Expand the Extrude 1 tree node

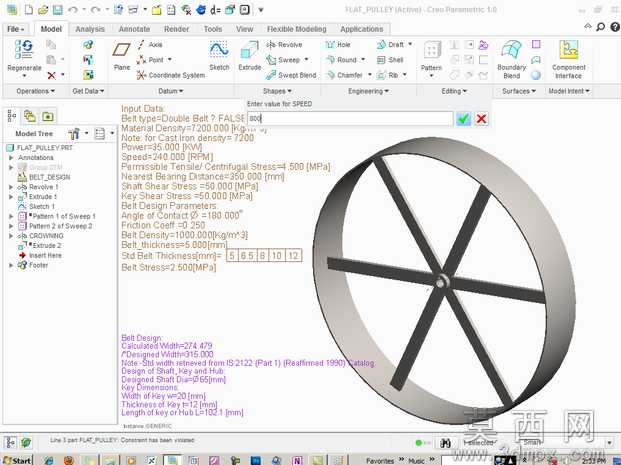click(11, 197)
